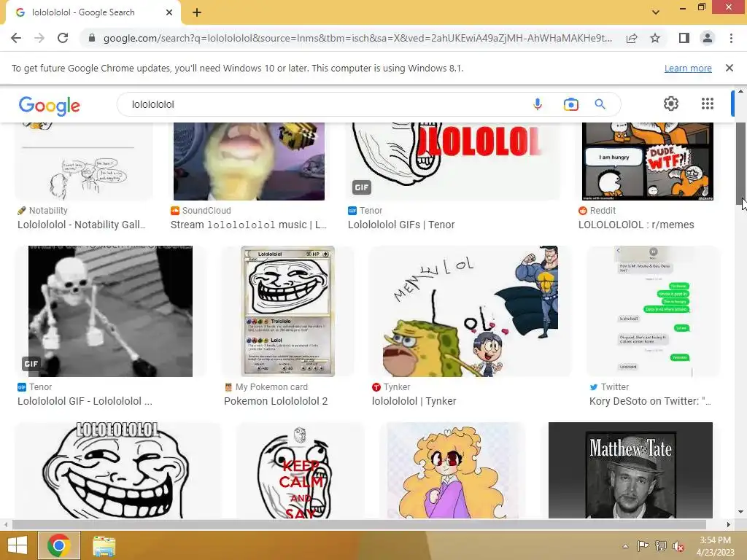Open Kory DeSoto on Twitter link
Viewport: 747px width, 560px height.
[650, 401]
